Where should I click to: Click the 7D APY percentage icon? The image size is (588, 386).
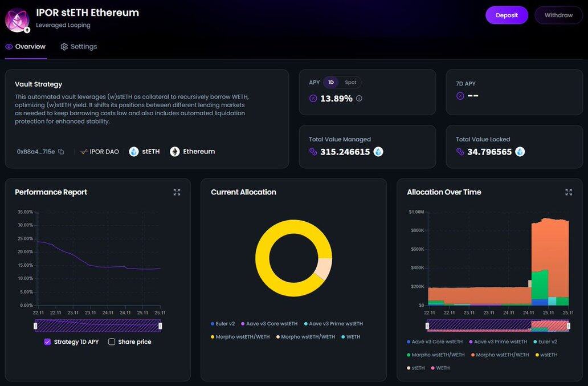[460, 96]
